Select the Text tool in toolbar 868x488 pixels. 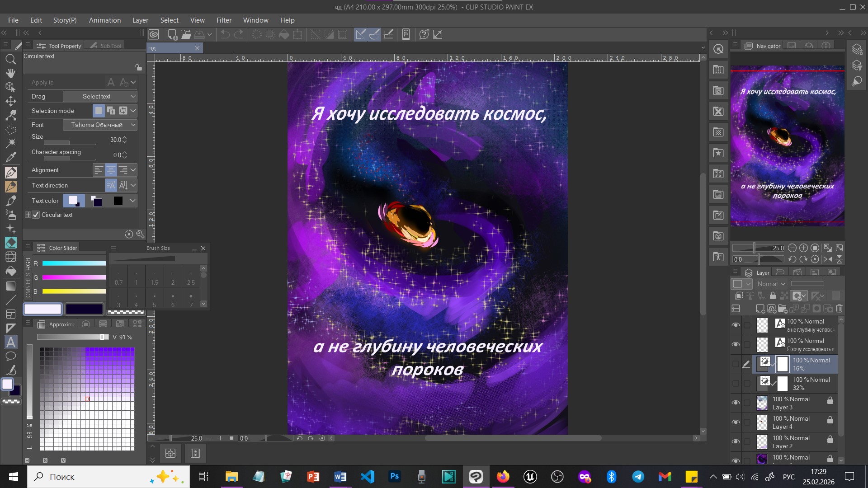point(11,342)
